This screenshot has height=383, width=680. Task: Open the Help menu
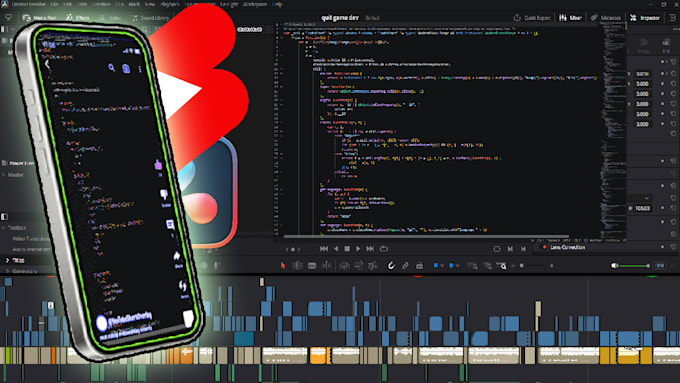278,4
